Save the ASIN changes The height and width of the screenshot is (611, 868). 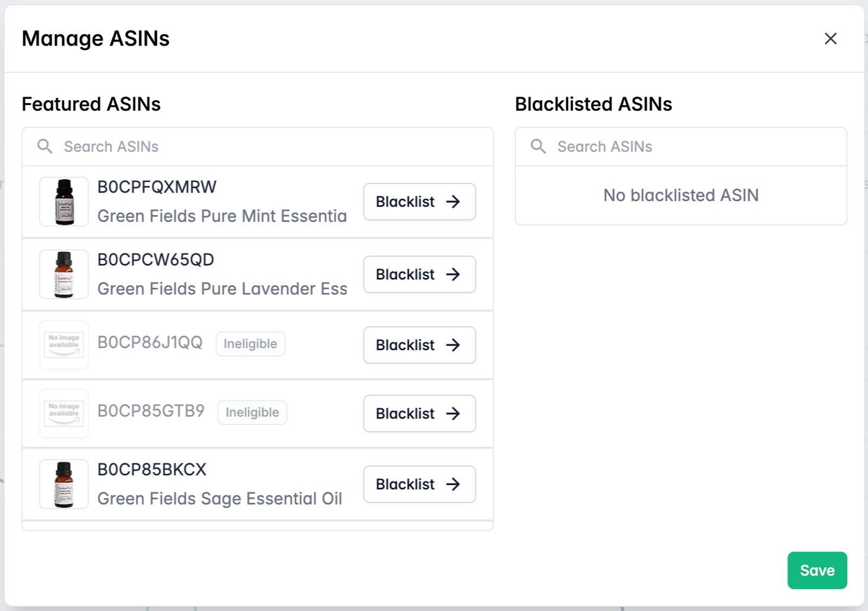tap(816, 570)
